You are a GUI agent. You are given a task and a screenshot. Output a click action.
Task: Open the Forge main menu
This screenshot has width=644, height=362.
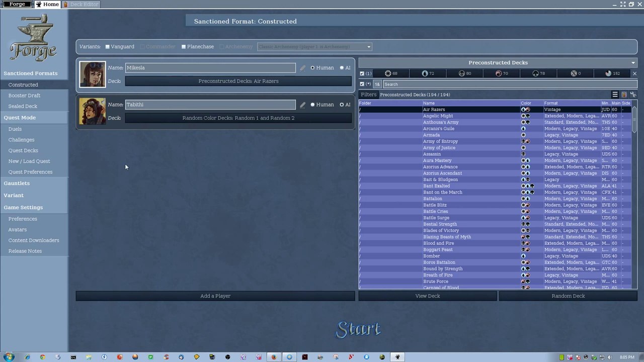(17, 4)
